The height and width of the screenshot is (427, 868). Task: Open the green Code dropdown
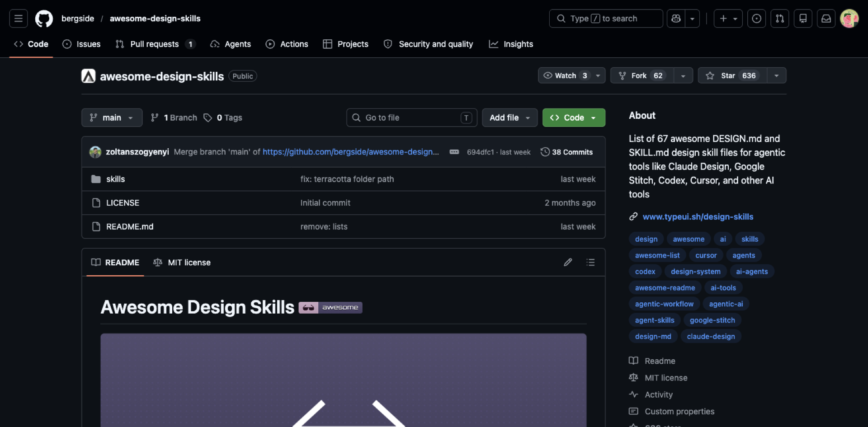[x=573, y=117]
